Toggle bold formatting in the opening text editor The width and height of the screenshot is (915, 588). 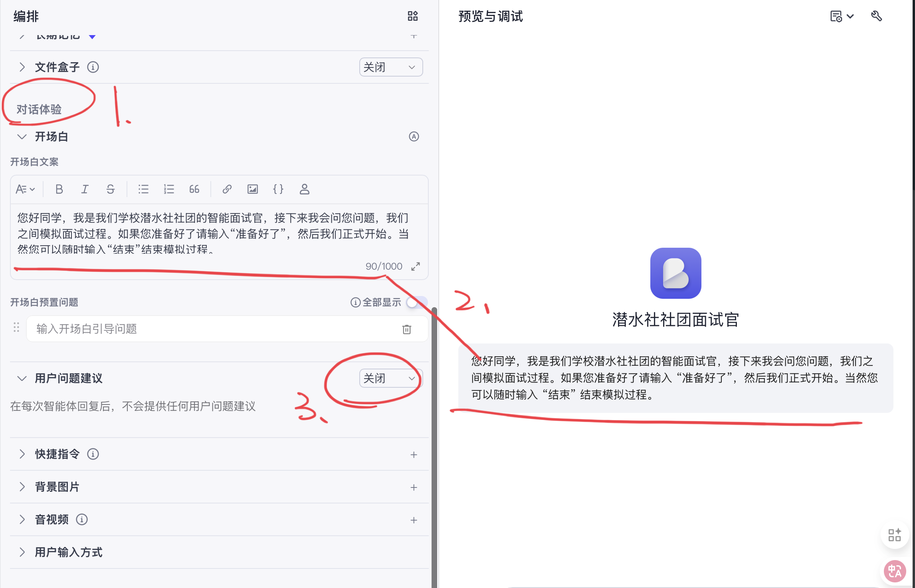coord(59,189)
